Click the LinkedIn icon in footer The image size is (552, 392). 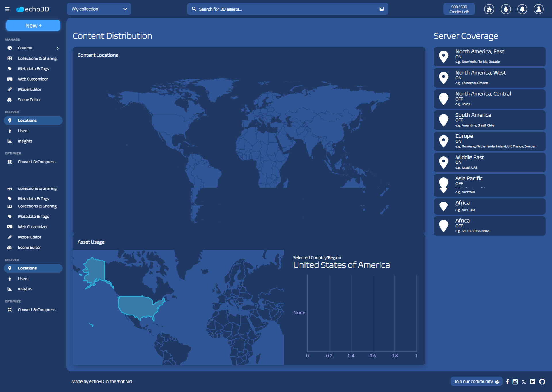[533, 382]
